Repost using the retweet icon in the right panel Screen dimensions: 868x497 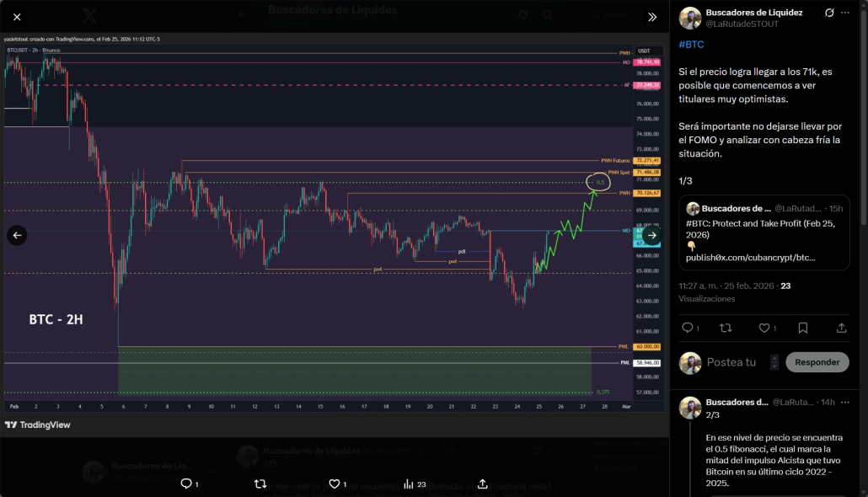(726, 328)
